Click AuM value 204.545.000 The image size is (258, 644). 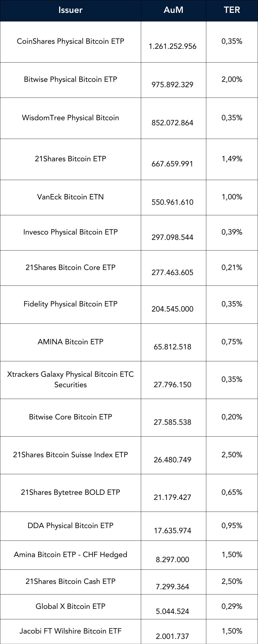(x=173, y=309)
